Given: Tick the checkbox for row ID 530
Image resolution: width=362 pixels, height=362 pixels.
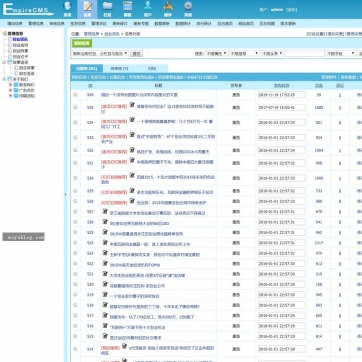Looking at the screenshot, I should (x=75, y=178).
